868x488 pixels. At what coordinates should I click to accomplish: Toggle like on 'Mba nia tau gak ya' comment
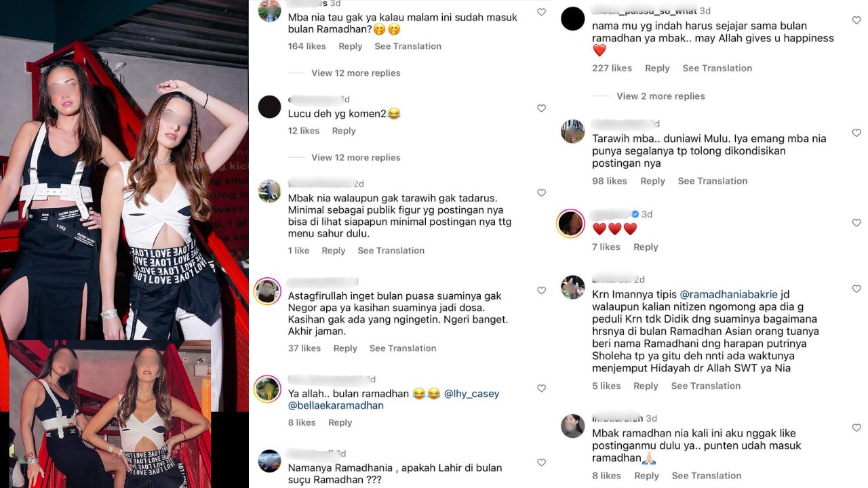(x=541, y=12)
